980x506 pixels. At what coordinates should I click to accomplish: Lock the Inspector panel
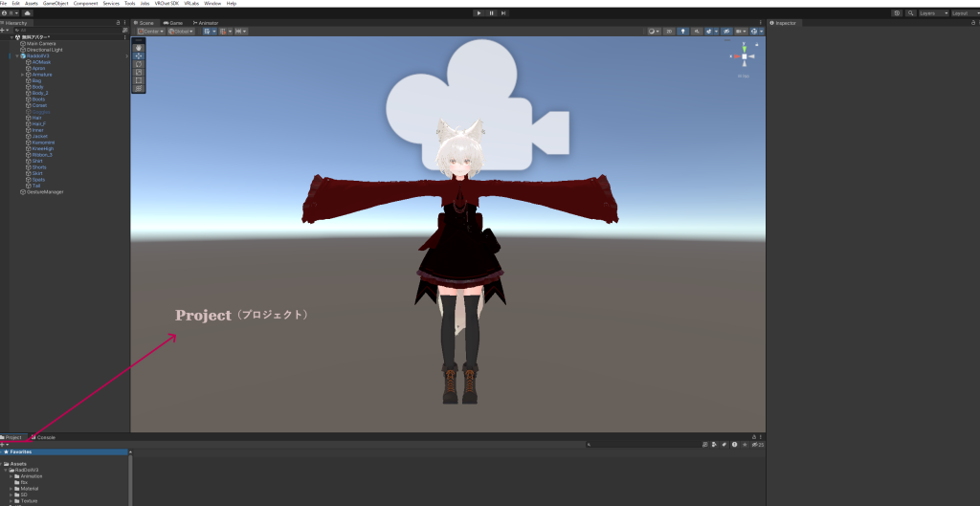point(966,22)
